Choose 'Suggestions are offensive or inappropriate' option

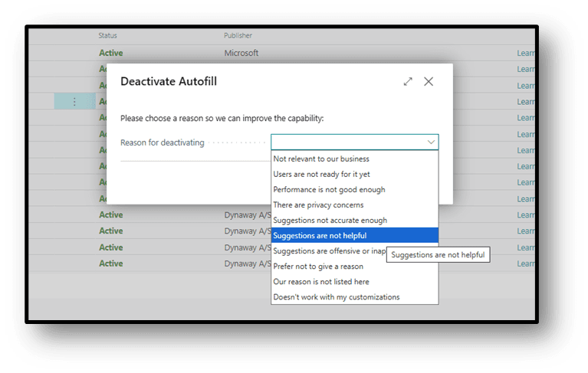tap(328, 251)
